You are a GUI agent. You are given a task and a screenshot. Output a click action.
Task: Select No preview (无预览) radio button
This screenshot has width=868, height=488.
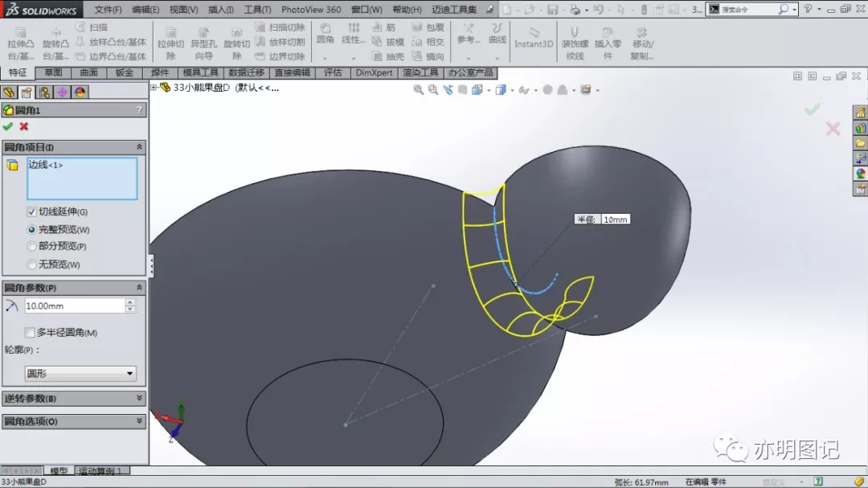coord(31,265)
